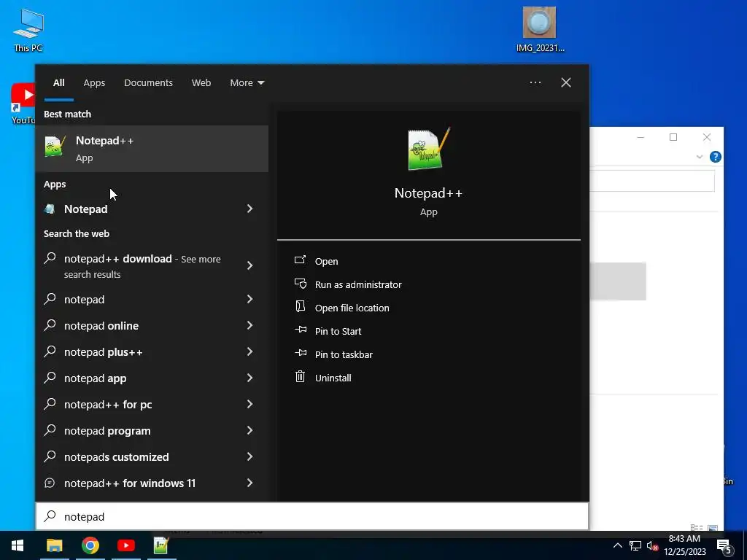Expand Notepad app result arrow
747x560 pixels.
(250, 209)
